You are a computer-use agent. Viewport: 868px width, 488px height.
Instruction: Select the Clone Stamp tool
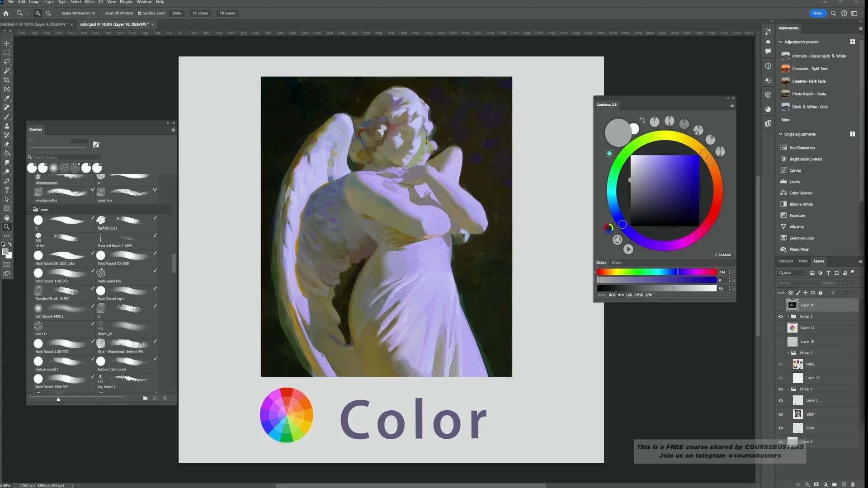pos(7,126)
